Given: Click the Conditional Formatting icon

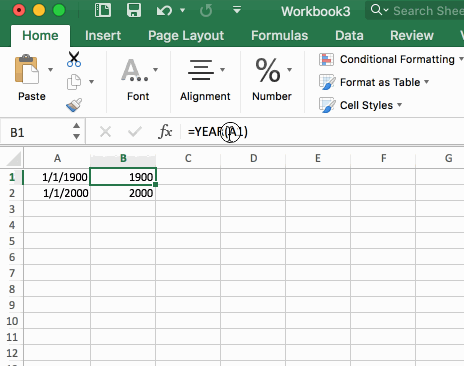Looking at the screenshot, I should [326, 60].
